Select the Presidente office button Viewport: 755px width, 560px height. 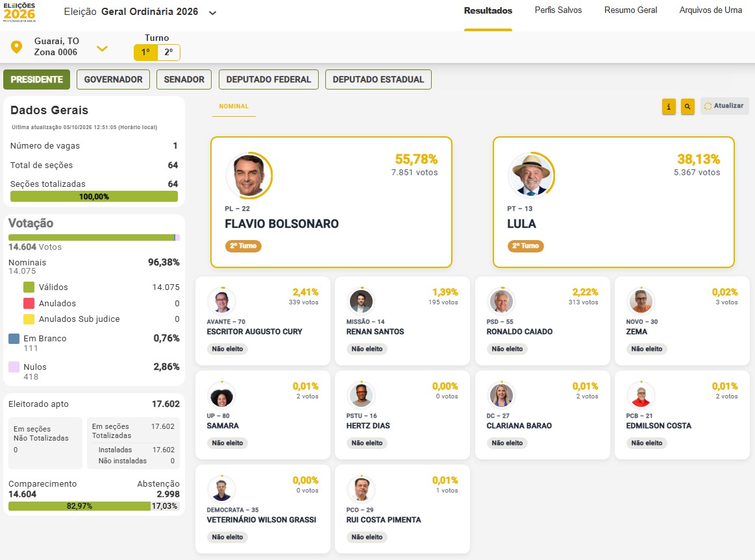click(x=36, y=79)
